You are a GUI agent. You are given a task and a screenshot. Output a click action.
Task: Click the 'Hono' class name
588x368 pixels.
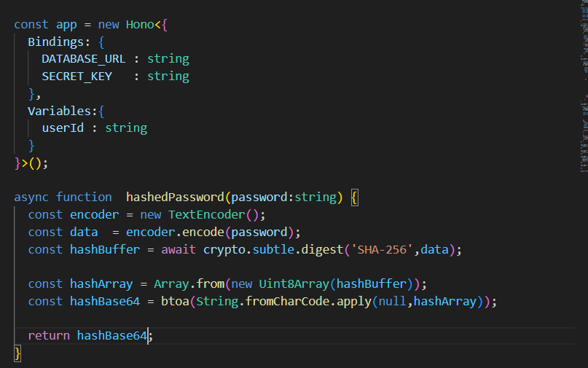coord(140,25)
